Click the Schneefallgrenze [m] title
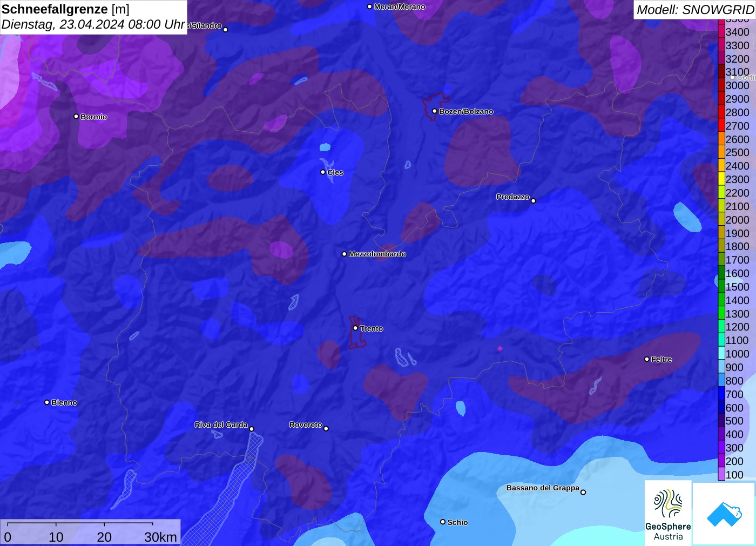 [65, 9]
